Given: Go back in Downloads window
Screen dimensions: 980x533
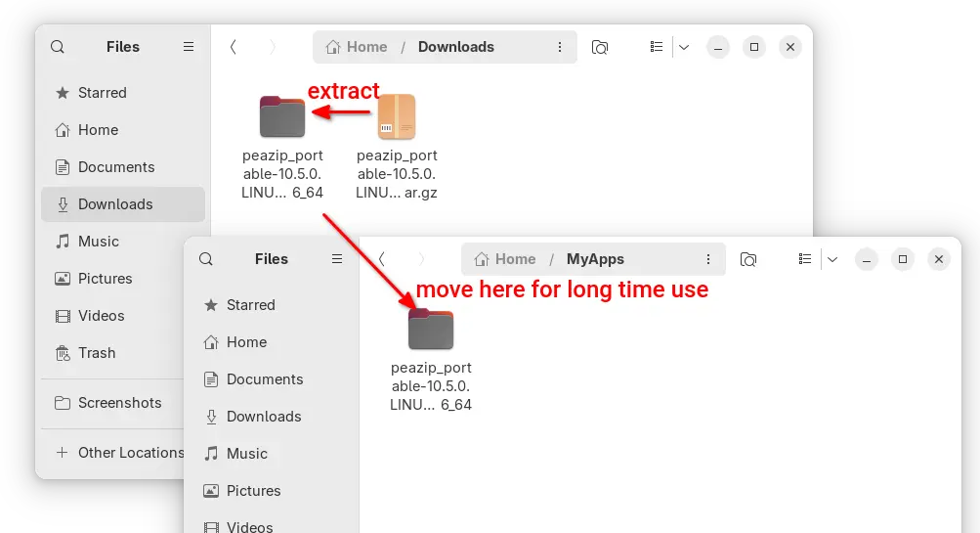Looking at the screenshot, I should [234, 47].
